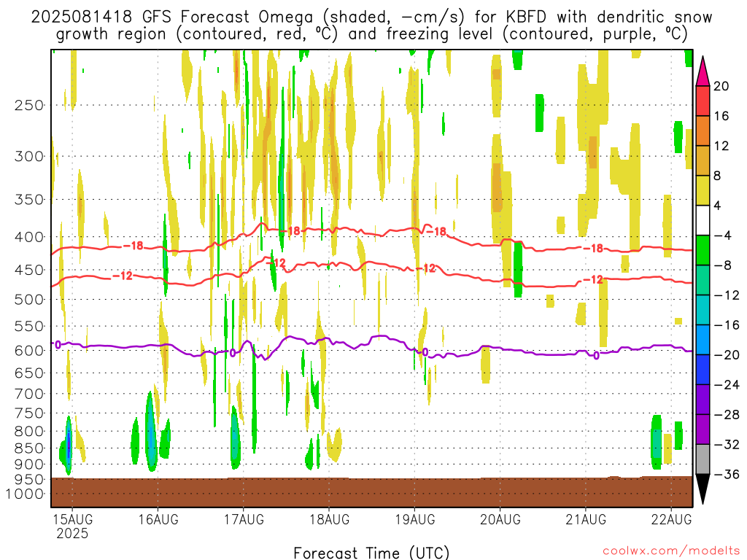747x560 pixels.
Task: Click the 800 pressure level label
Action: [x=29, y=432]
